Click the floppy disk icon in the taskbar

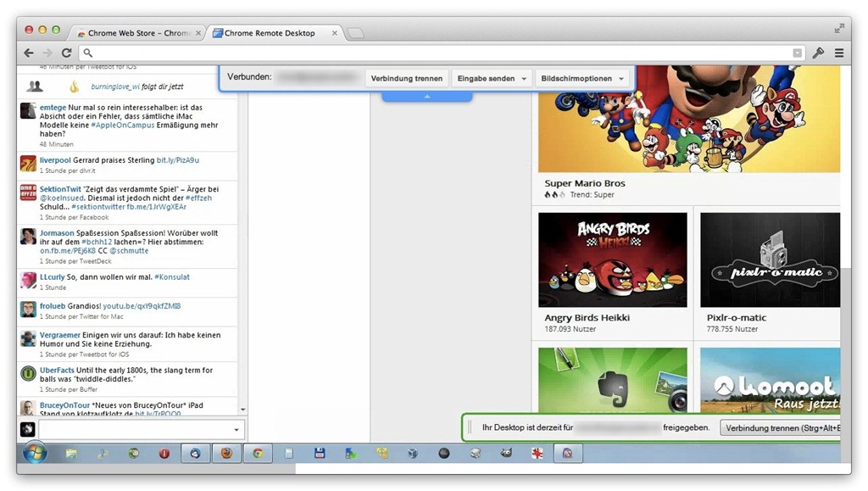pyautogui.click(x=320, y=453)
